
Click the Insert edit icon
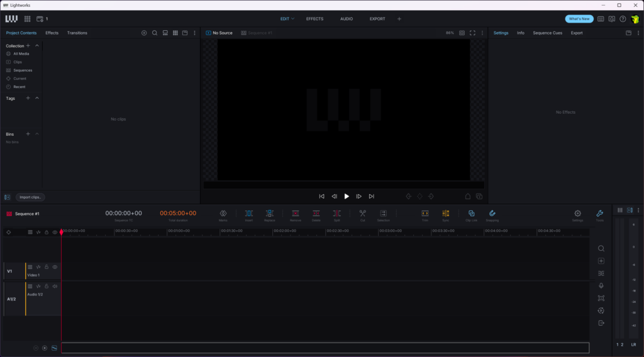point(249,213)
